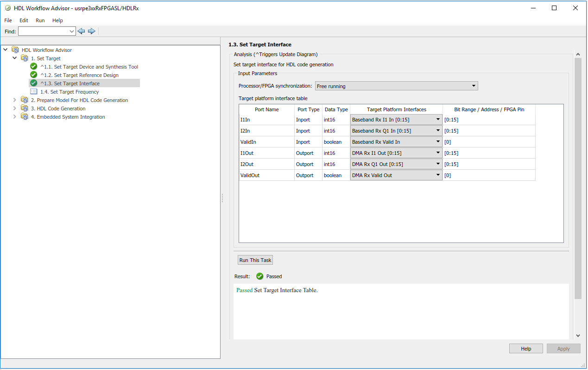Image resolution: width=588 pixels, height=370 pixels.
Task: Click the Run This Task button
Action: click(x=255, y=260)
